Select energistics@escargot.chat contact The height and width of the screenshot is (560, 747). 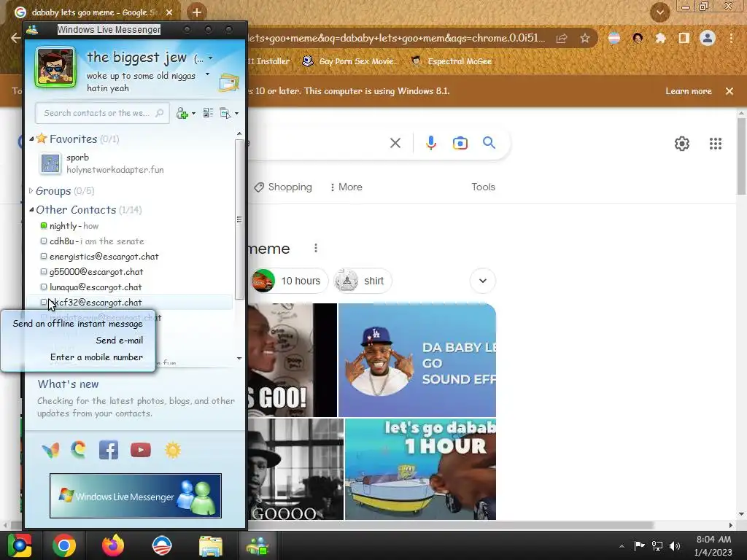(x=130, y=256)
